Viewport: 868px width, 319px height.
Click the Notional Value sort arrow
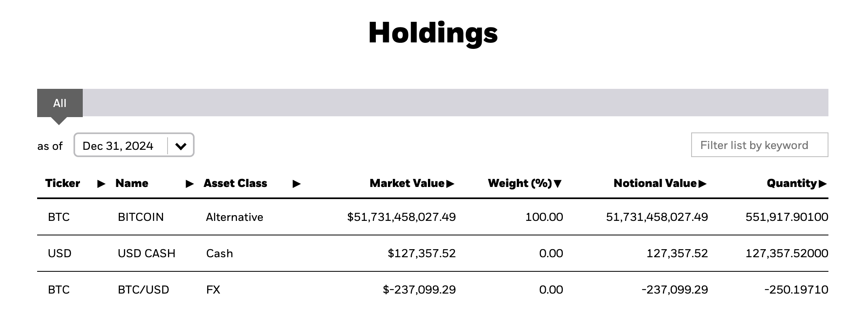702,184
